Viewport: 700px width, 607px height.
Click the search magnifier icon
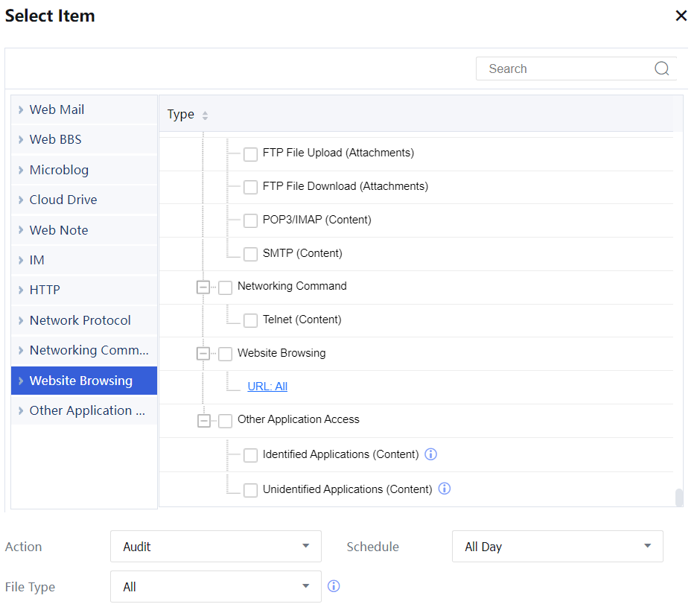tap(661, 69)
